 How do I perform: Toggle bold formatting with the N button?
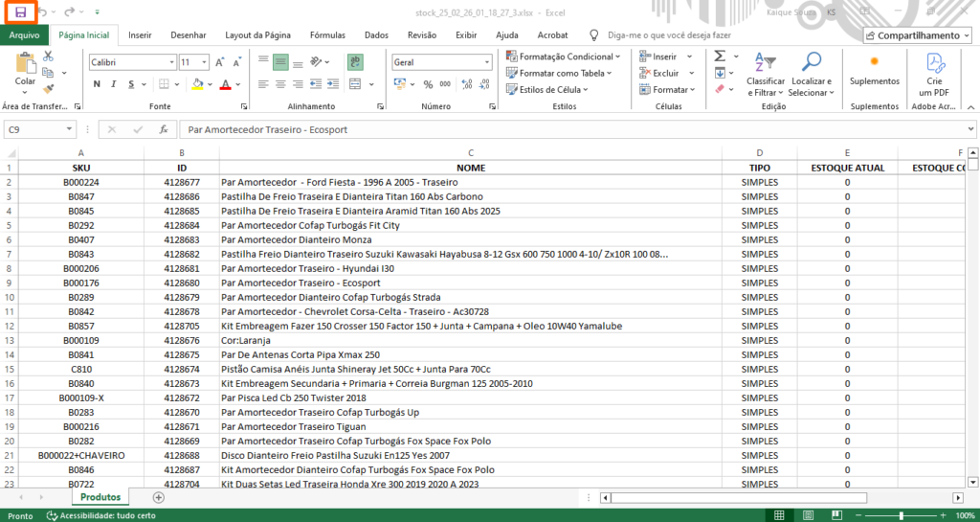[x=97, y=84]
